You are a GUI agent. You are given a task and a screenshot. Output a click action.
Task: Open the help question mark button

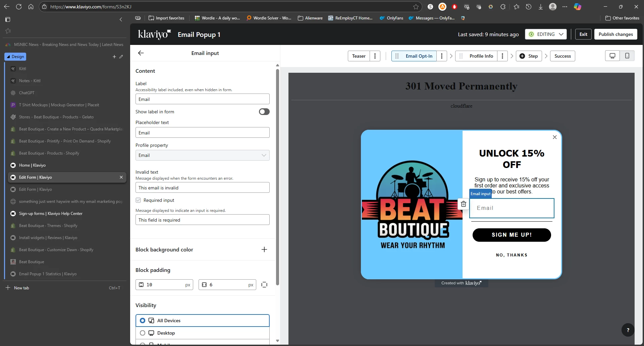click(628, 330)
